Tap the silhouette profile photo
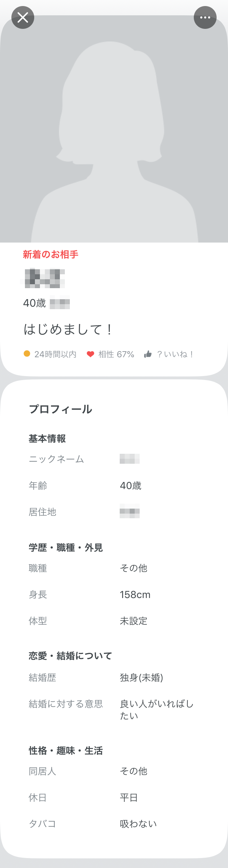 click(x=114, y=129)
